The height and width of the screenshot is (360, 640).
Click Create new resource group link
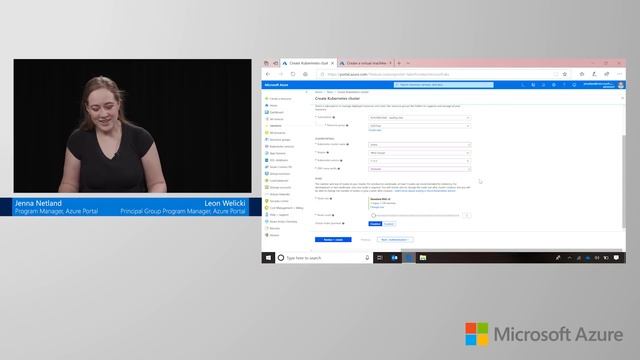click(375, 130)
